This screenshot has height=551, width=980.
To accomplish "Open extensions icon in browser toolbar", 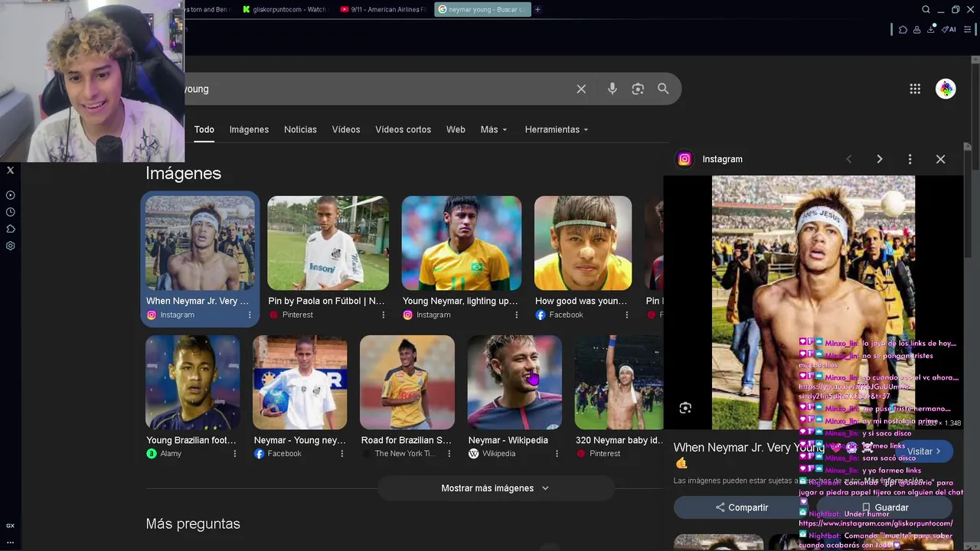I will click(903, 30).
